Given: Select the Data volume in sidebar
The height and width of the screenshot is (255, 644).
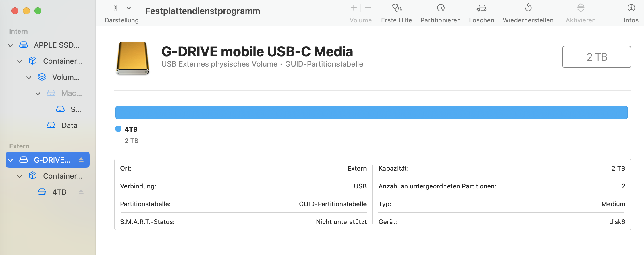Looking at the screenshot, I should tap(69, 125).
